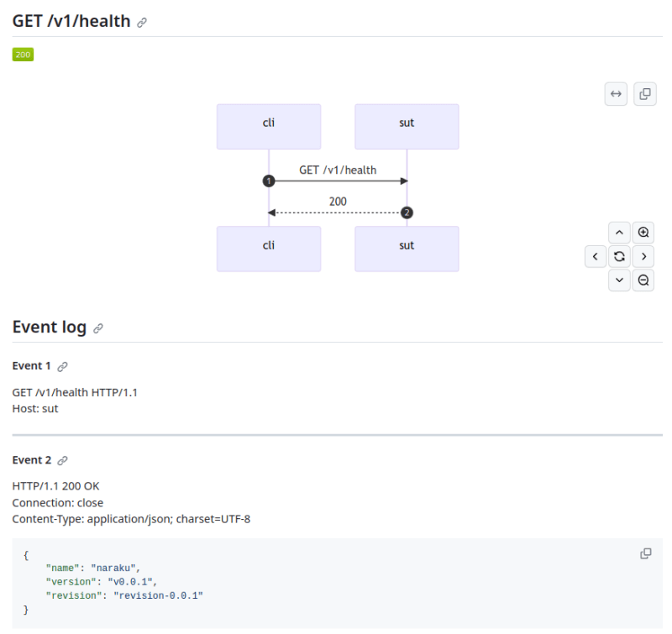This screenshot has width=672, height=634.
Task: Toggle diagram full-width expand arrows button
Action: pos(616,94)
